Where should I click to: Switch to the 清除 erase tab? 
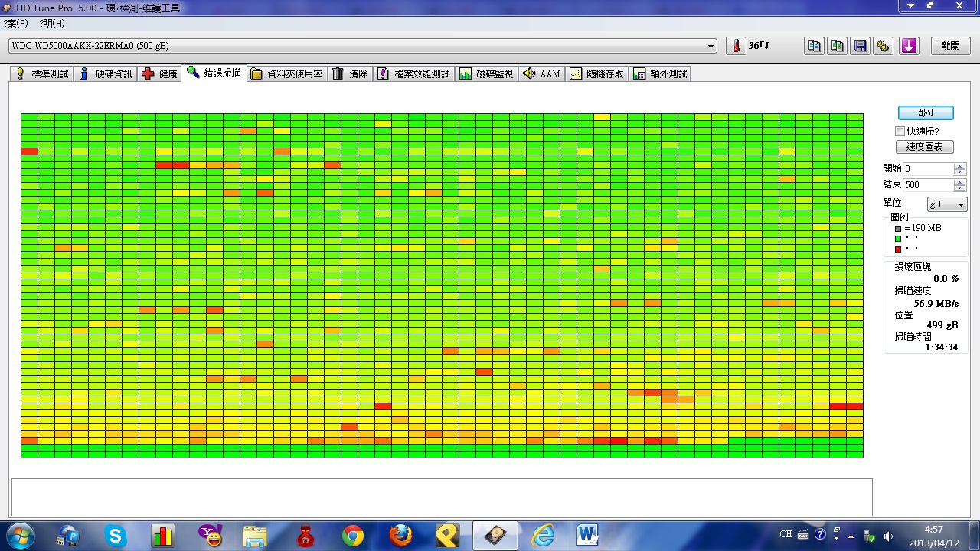[351, 74]
